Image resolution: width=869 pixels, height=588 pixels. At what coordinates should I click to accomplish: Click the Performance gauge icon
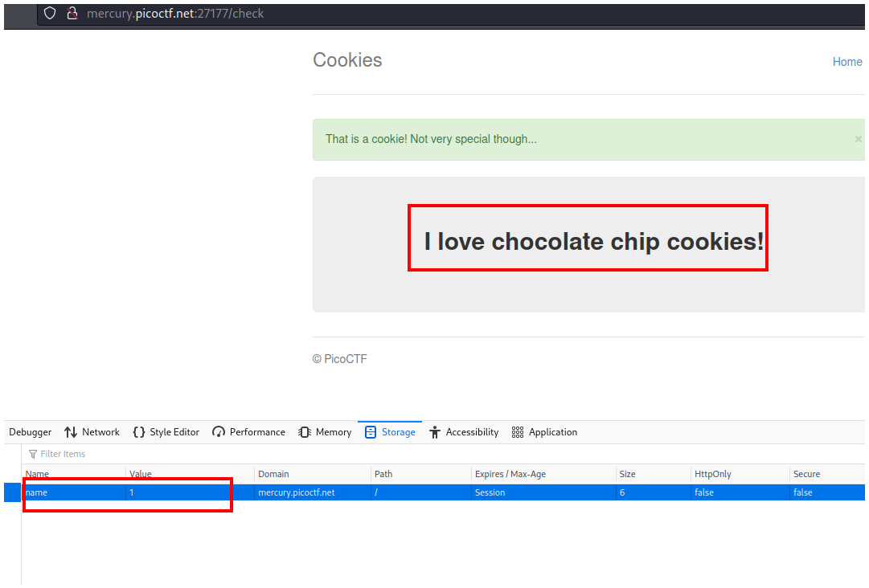point(219,432)
